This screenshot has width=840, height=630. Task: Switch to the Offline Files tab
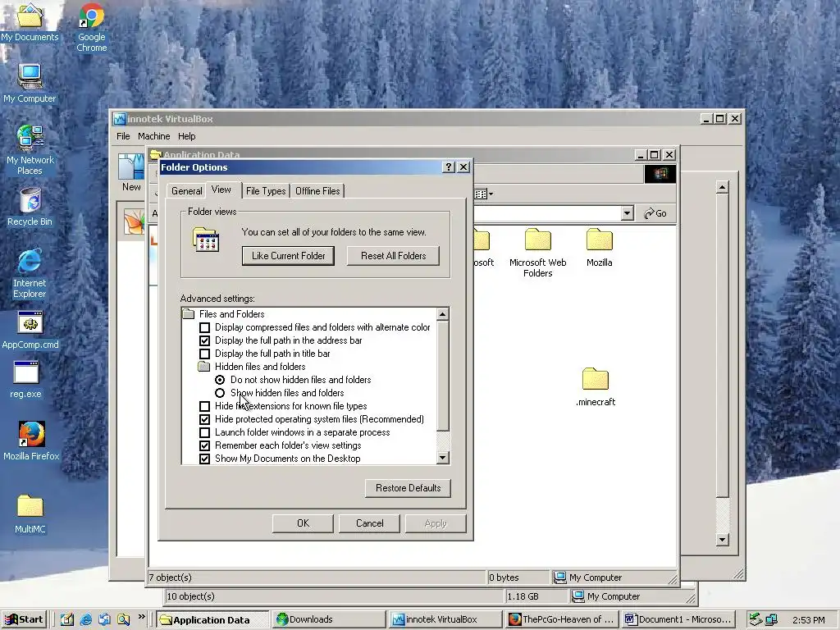[x=317, y=191]
